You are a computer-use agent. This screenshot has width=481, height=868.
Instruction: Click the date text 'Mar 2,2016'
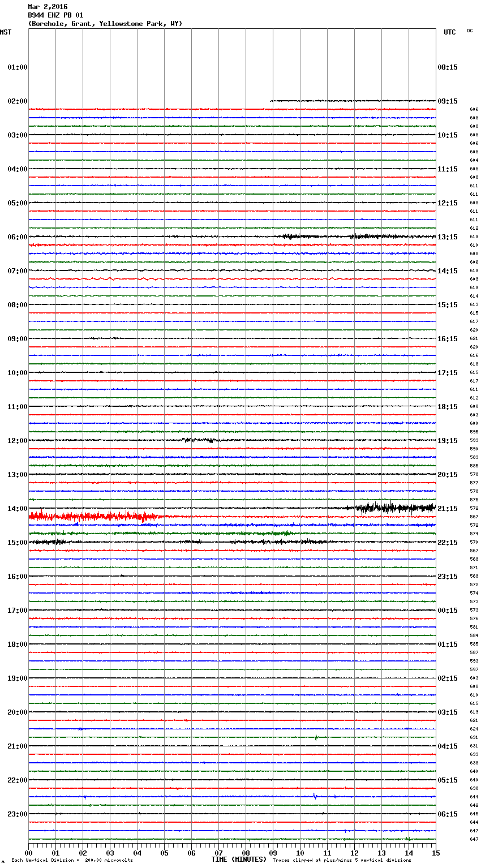48,7
